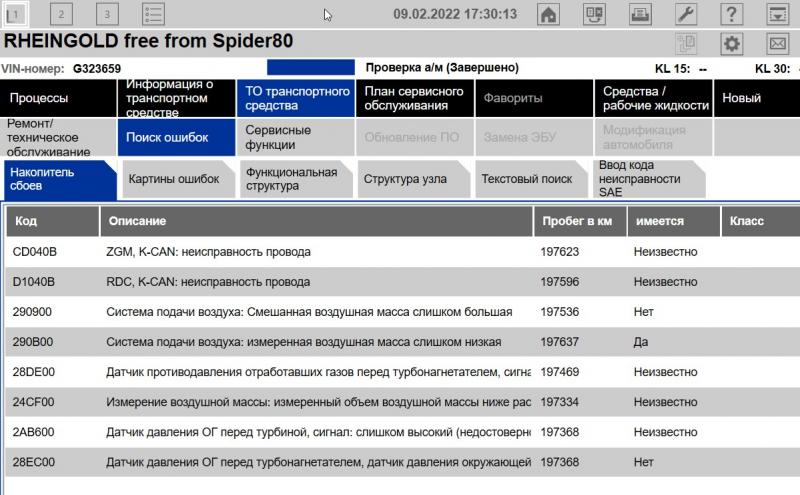Open Функциональная структура tab
The height and width of the screenshot is (495, 800).
pos(296,179)
